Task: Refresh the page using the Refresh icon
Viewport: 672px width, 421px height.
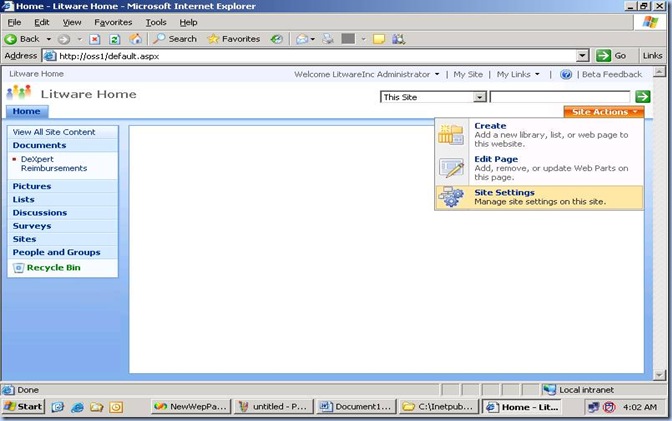Action: (x=114, y=39)
